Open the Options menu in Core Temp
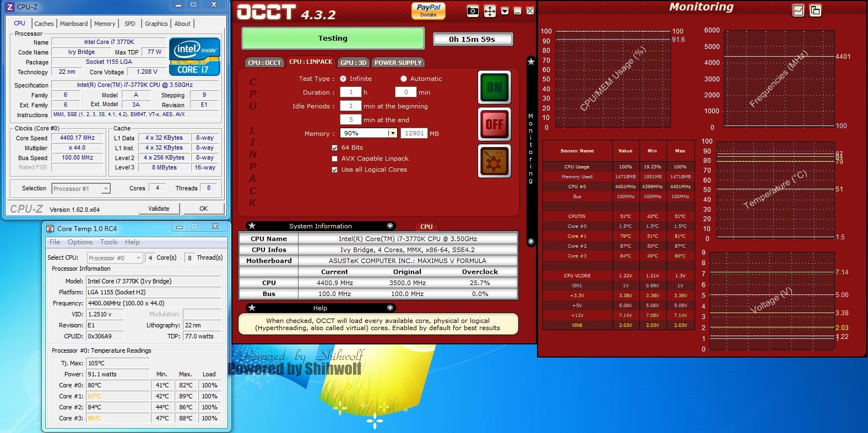 pos(80,242)
